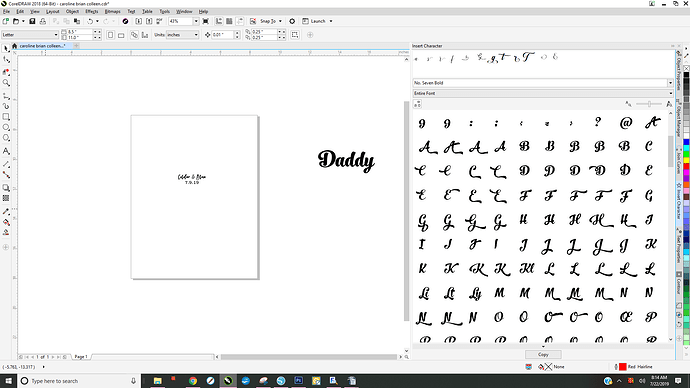The height and width of the screenshot is (388, 690).
Task: Click the Copy button in Insert Character
Action: [x=543, y=354]
